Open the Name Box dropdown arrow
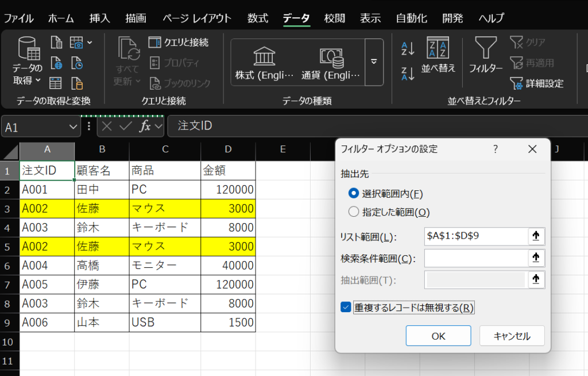588x376 pixels. (73, 126)
